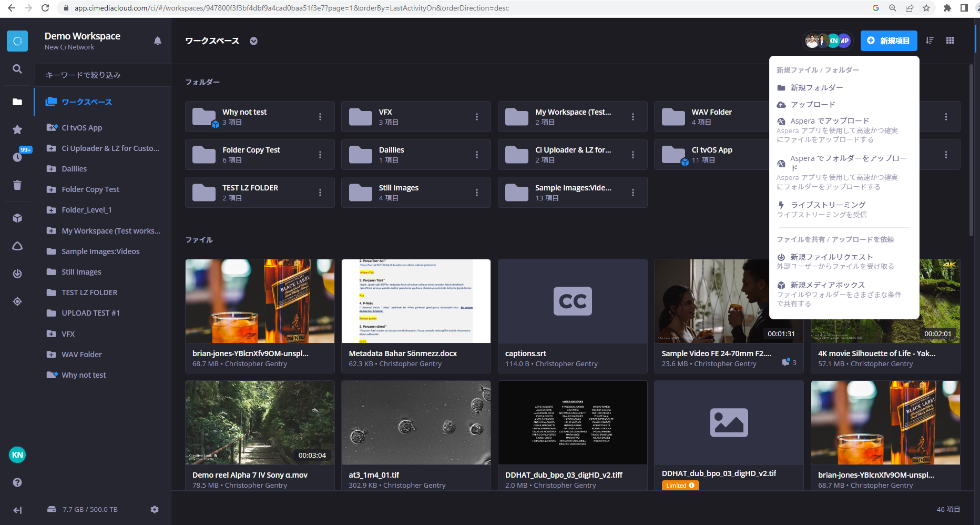Open options menu for Folder Copy Test
The image size is (980, 525).
320,155
